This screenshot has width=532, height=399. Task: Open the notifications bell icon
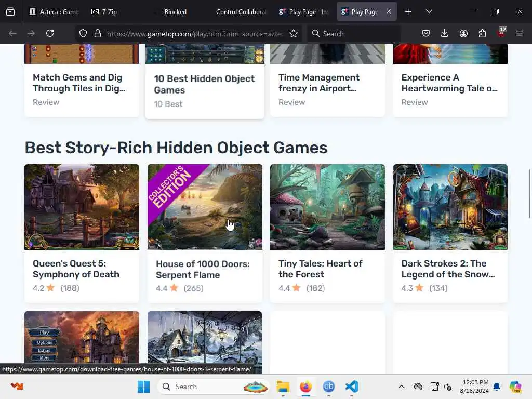pos(497,387)
